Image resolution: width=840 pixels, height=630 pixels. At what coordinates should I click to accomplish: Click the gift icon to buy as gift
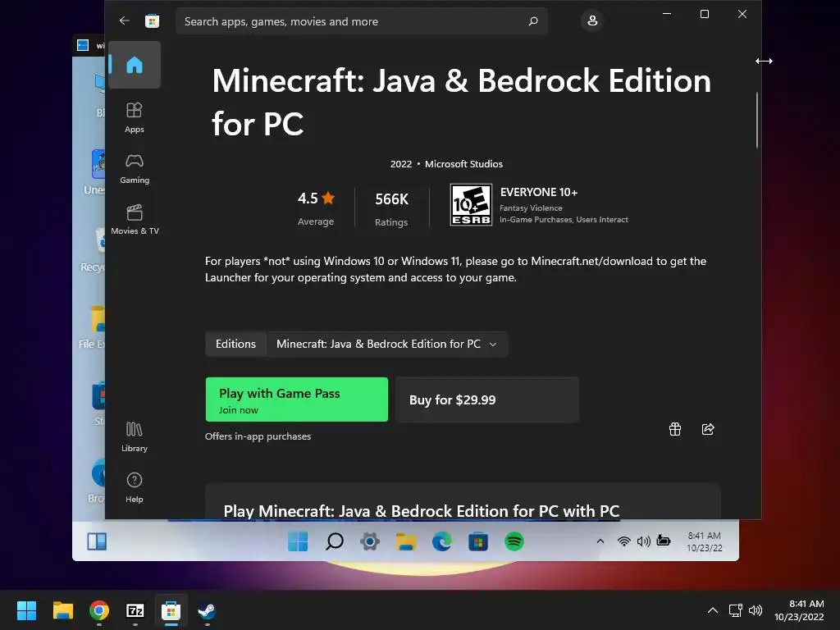coord(675,429)
